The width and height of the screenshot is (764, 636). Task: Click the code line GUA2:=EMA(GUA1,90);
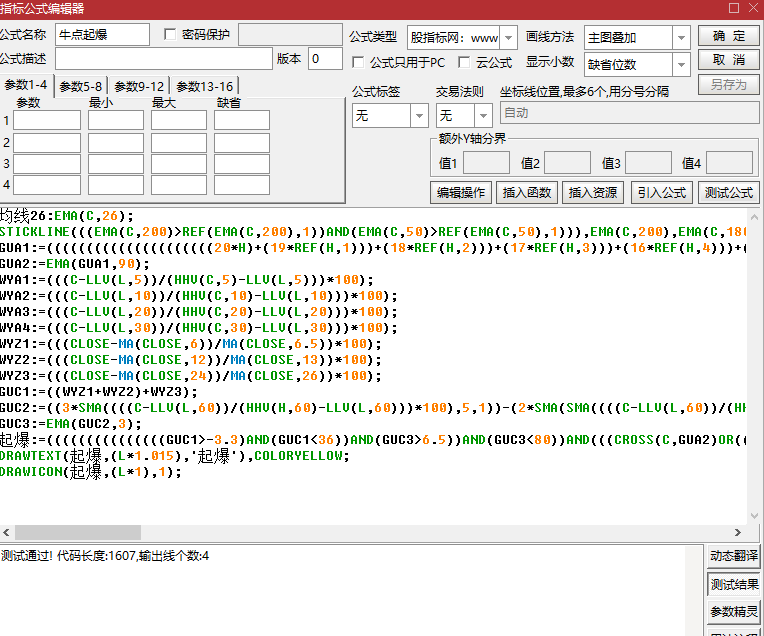(x=75, y=264)
